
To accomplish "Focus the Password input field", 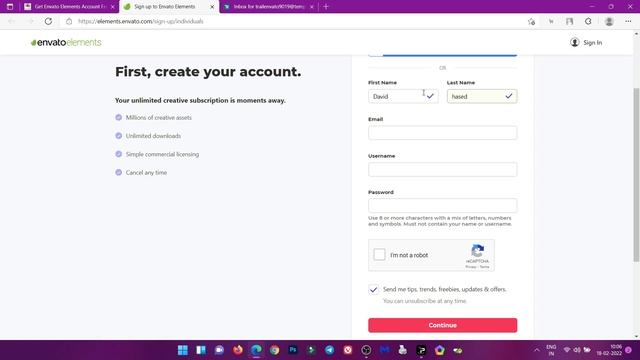I will coord(442,206).
